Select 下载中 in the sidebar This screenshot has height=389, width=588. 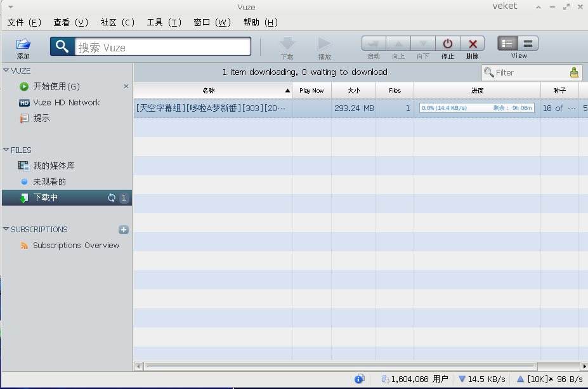coord(67,198)
